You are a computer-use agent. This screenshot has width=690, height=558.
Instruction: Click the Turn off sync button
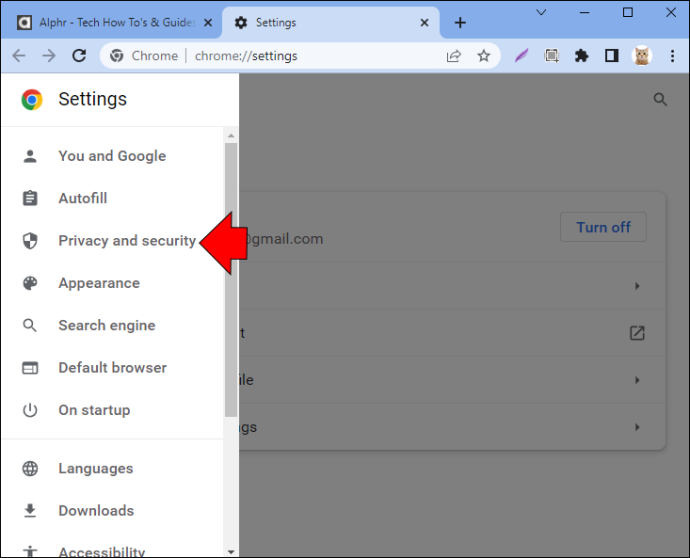click(x=603, y=227)
